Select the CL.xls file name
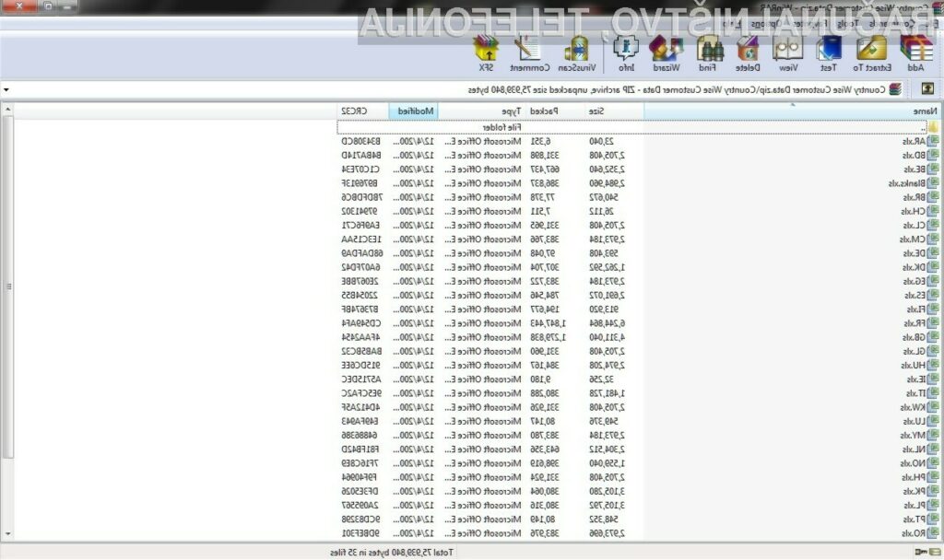This screenshot has height=560, width=944. 914,226
